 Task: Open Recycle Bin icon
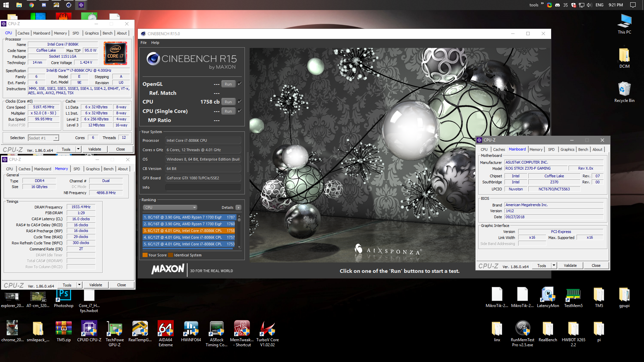click(624, 92)
